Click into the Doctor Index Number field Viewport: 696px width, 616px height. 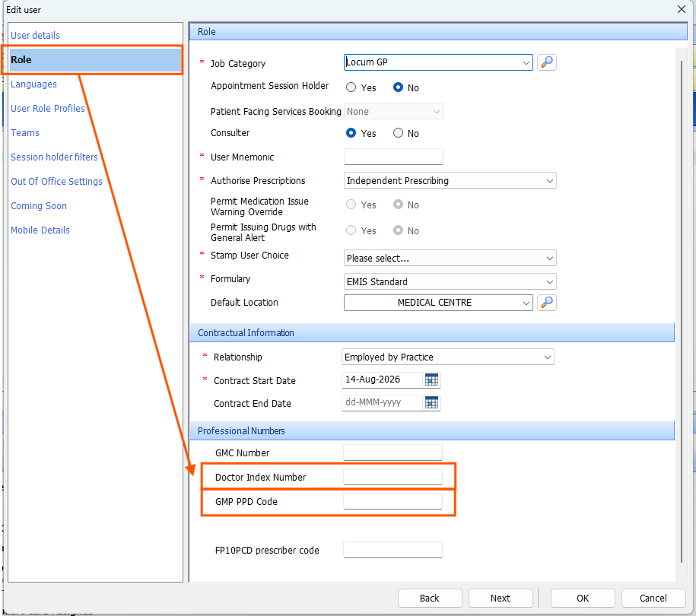tap(392, 477)
